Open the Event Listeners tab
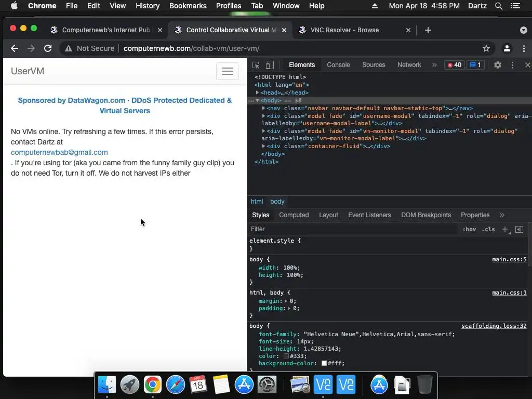Screen dimensions: 532x399 [x=369, y=215]
